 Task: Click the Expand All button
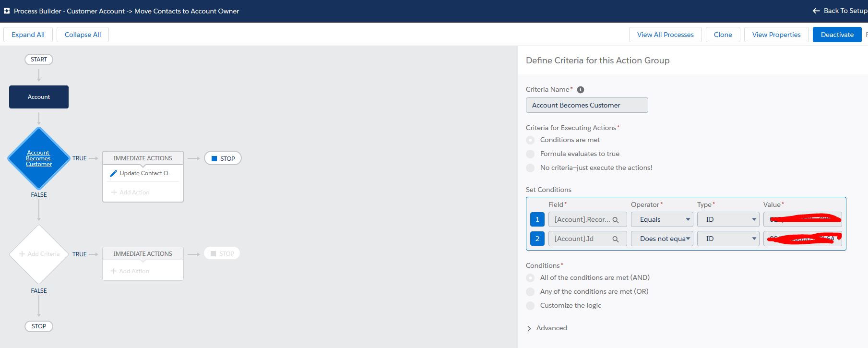coord(28,35)
